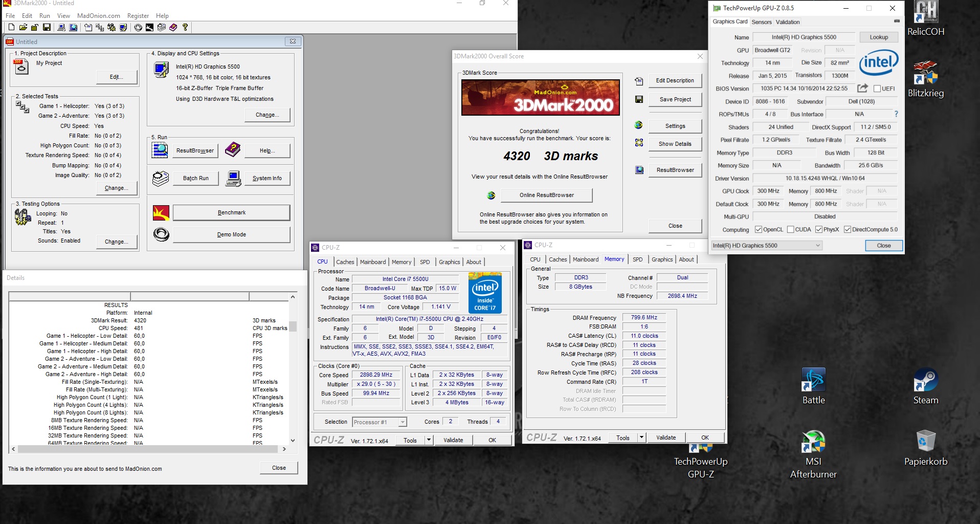
Task: Click the System Info computer toolbar icon
Action: click(61, 27)
